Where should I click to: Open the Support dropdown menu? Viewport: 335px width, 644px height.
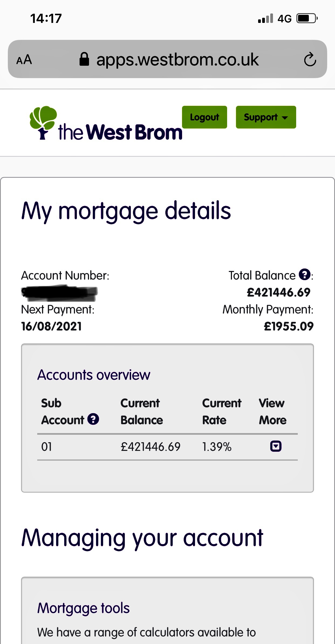coord(266,117)
